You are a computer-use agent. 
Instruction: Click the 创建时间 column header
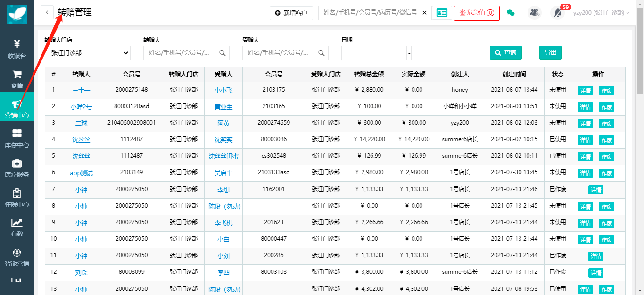coord(514,74)
